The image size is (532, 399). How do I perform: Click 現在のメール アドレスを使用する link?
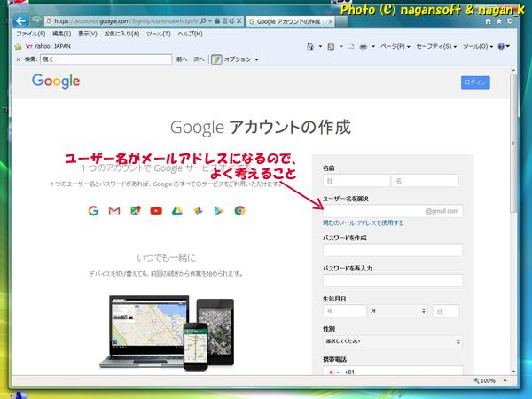(363, 223)
